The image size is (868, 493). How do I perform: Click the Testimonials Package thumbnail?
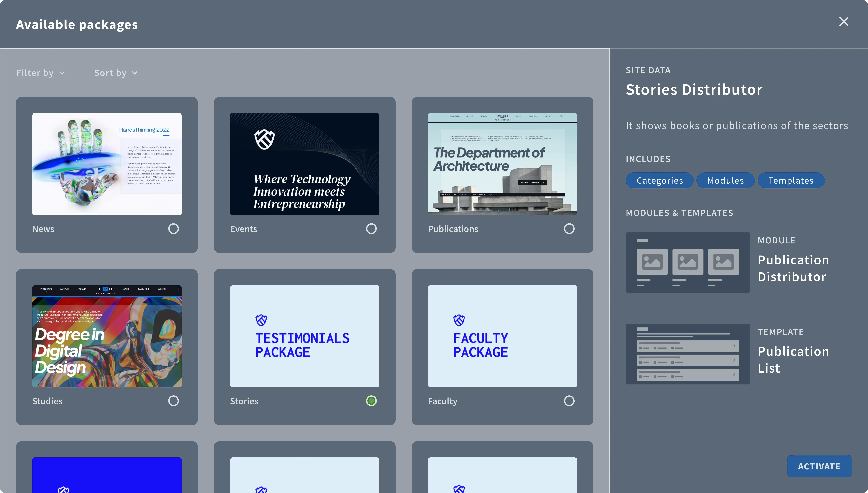coord(304,336)
